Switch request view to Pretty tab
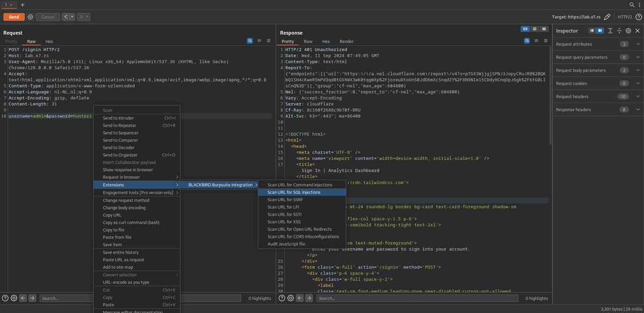644x313 pixels. tap(11, 41)
